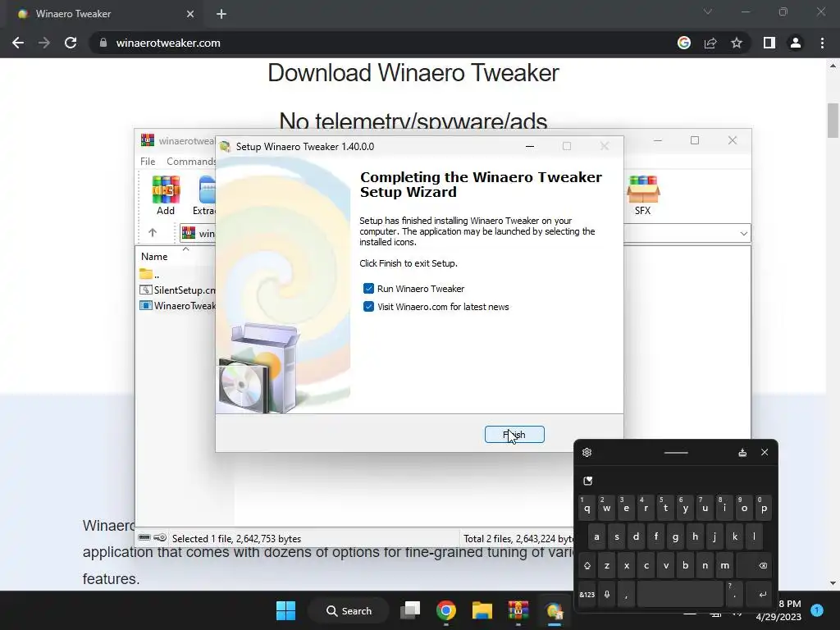
Task: Click the Google icon in address bar
Action: [x=684, y=43]
